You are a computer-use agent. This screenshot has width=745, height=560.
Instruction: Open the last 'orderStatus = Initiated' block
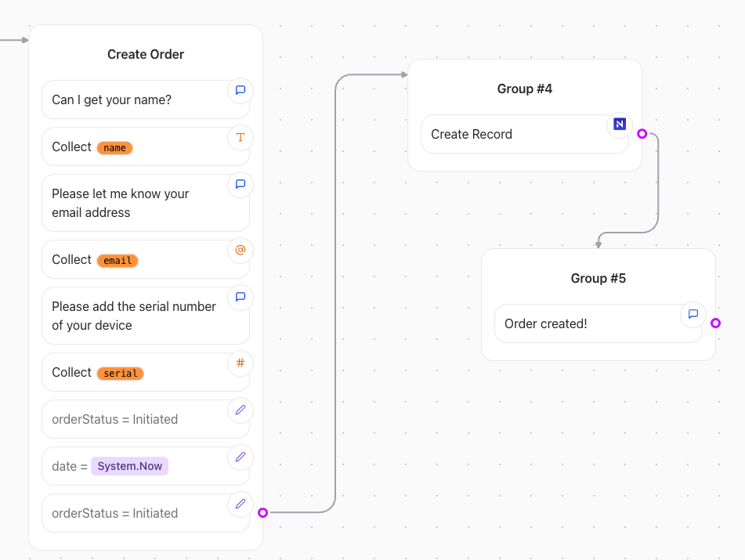point(146,514)
